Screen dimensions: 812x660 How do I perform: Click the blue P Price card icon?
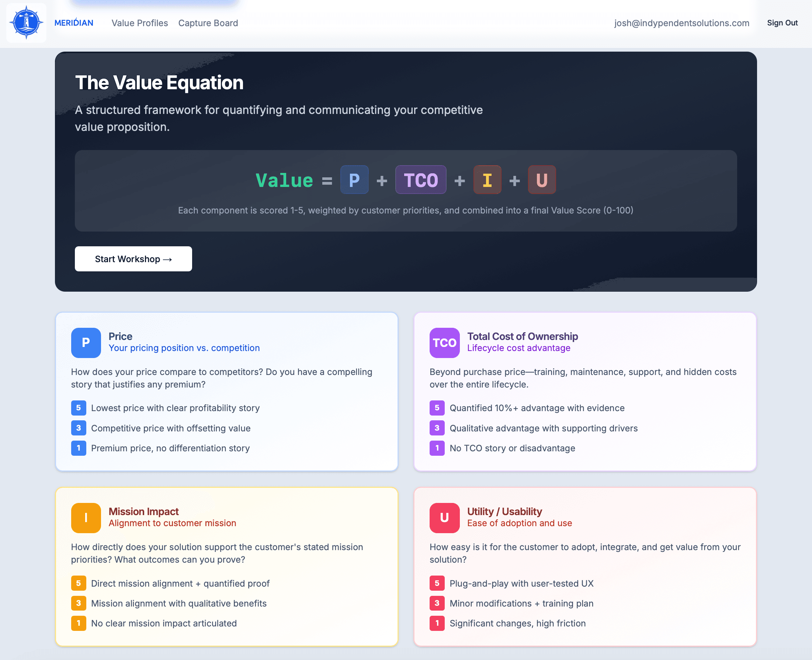coord(86,343)
